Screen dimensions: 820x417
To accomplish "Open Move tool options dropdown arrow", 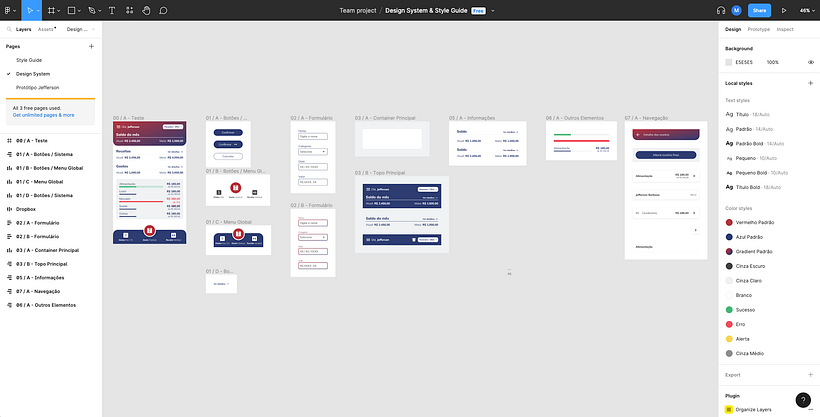I will [38, 11].
